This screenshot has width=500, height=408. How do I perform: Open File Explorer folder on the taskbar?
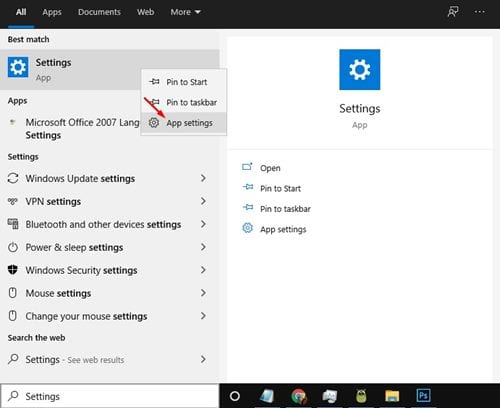click(392, 396)
